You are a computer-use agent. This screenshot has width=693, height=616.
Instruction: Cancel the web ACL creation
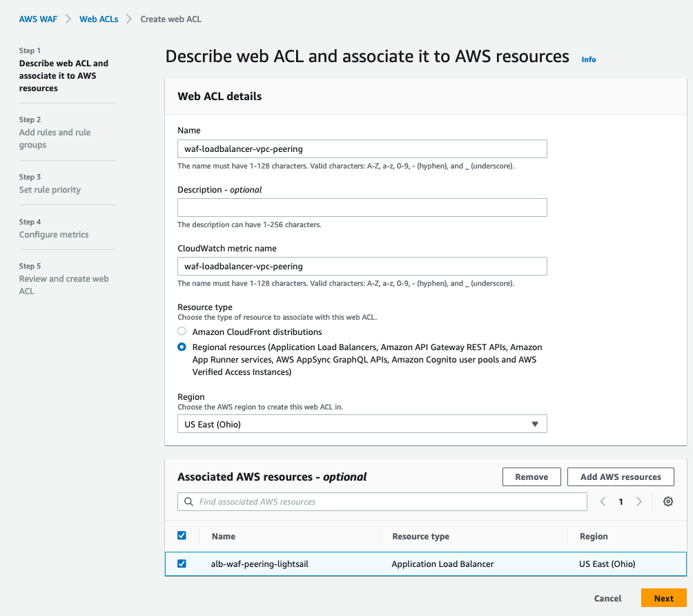click(x=607, y=599)
